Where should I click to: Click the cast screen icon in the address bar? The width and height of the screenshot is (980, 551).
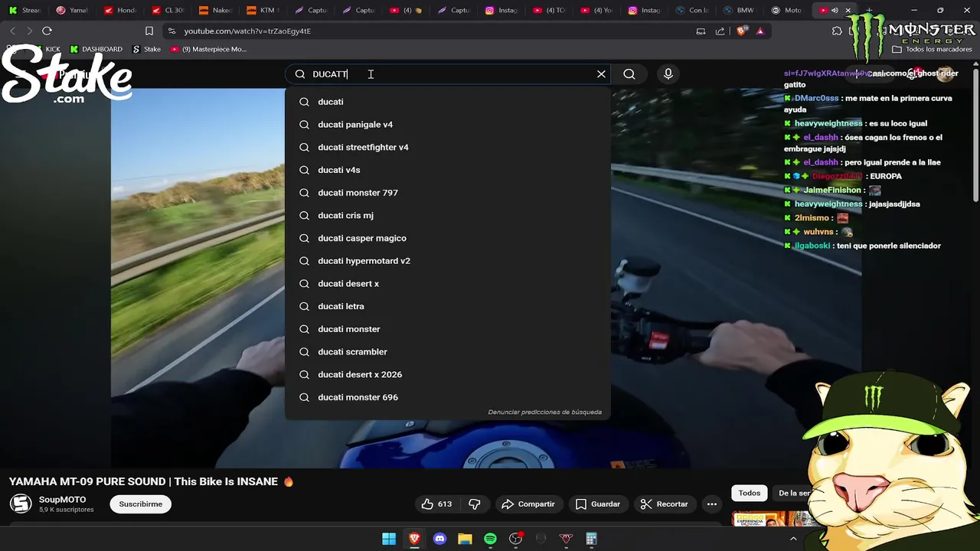(701, 31)
